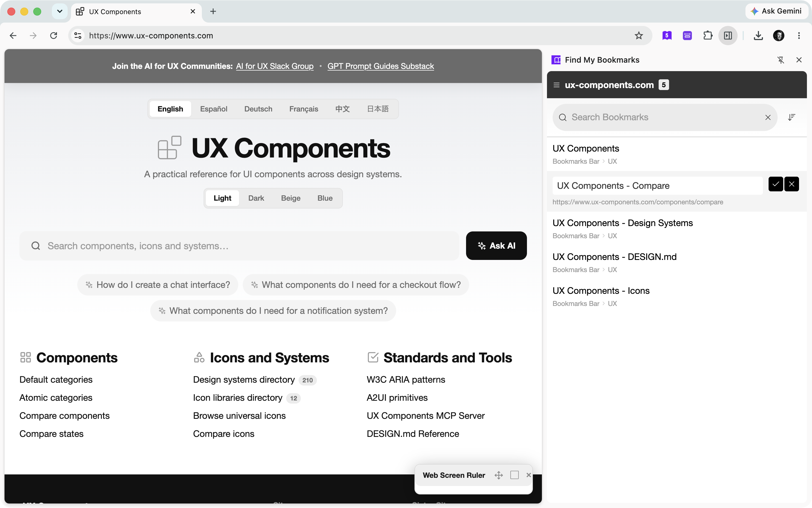Switch theme to Dark
Image resolution: width=812 pixels, height=508 pixels.
tap(256, 198)
